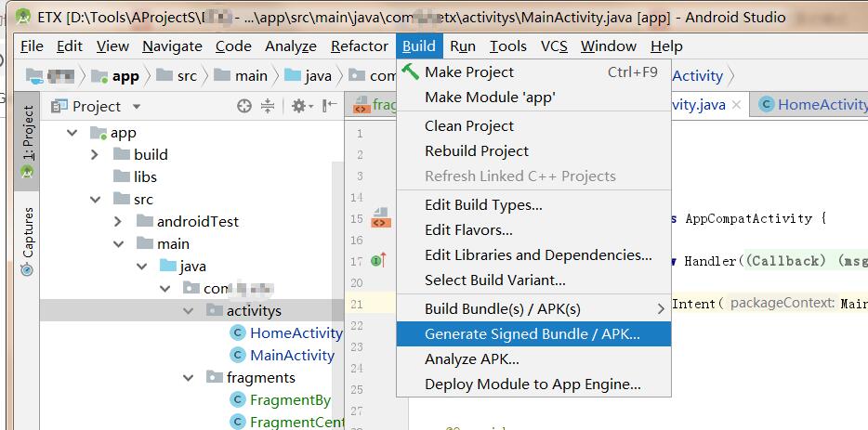The width and height of the screenshot is (868, 430).
Task: Click the Make Project hammer icon
Action: [x=410, y=72]
